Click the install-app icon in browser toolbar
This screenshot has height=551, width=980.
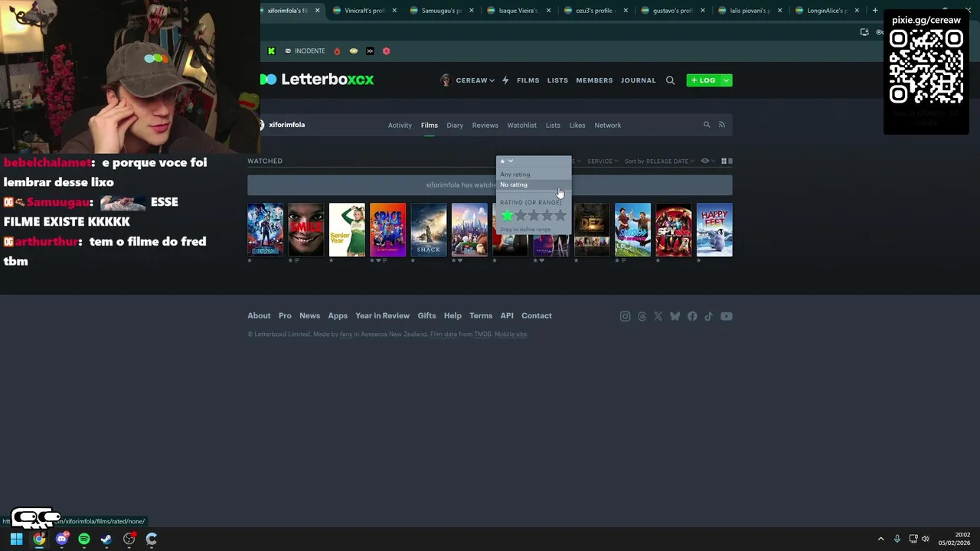point(864,32)
